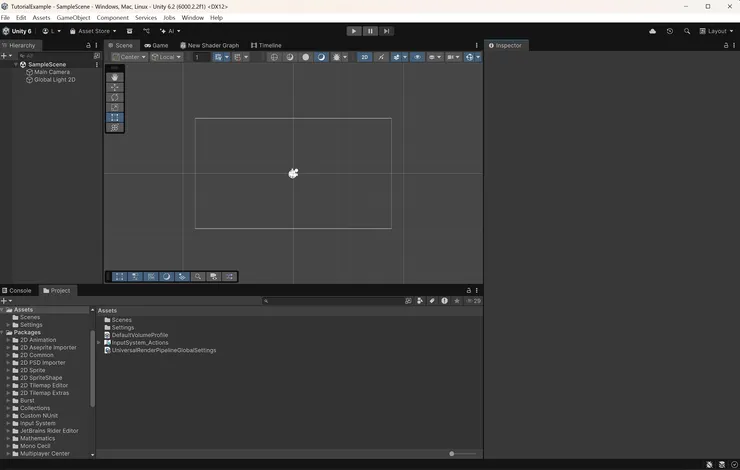This screenshot has width=740, height=470.
Task: Click the Project search field
Action: click(x=330, y=300)
